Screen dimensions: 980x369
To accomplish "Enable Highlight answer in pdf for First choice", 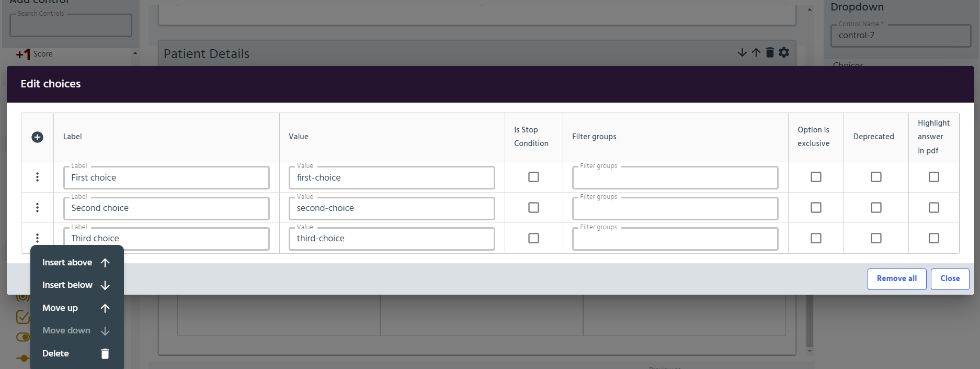I will [x=934, y=177].
